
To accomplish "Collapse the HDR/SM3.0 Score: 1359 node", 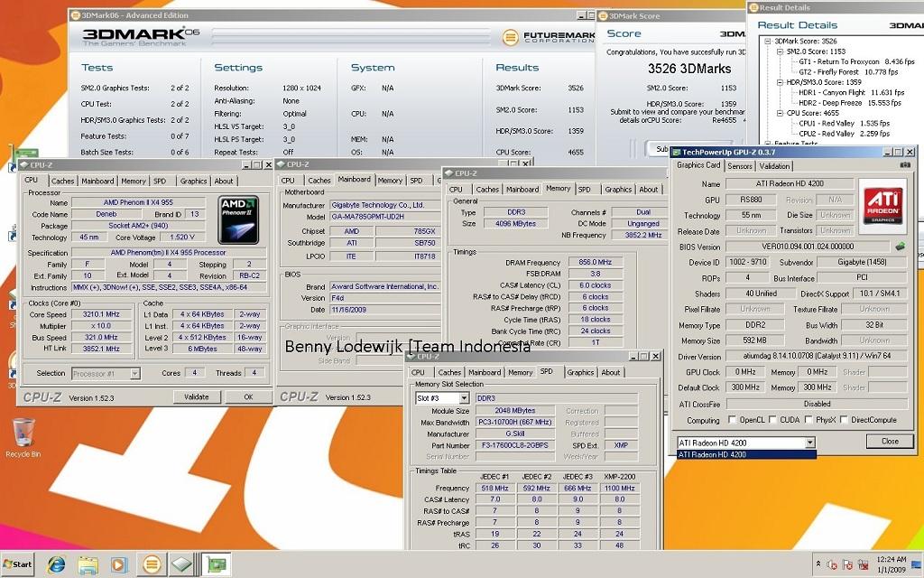I will (x=780, y=82).
